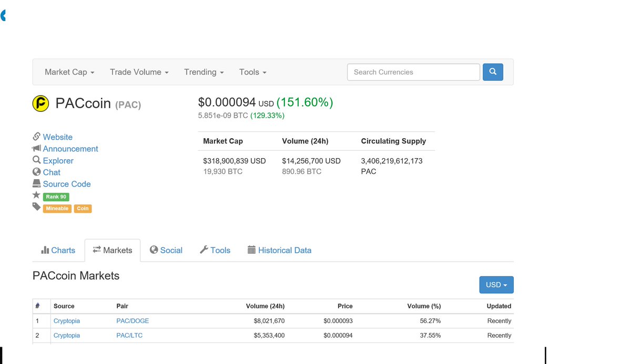
Task: Open the Website via the chain link icon
Action: [x=36, y=137]
